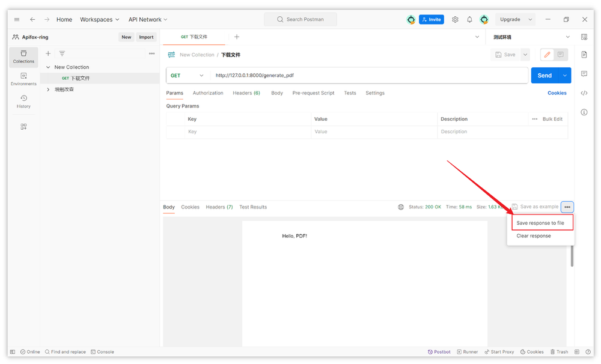
Task: Open the Console from the status bar
Action: pyautogui.click(x=102, y=351)
